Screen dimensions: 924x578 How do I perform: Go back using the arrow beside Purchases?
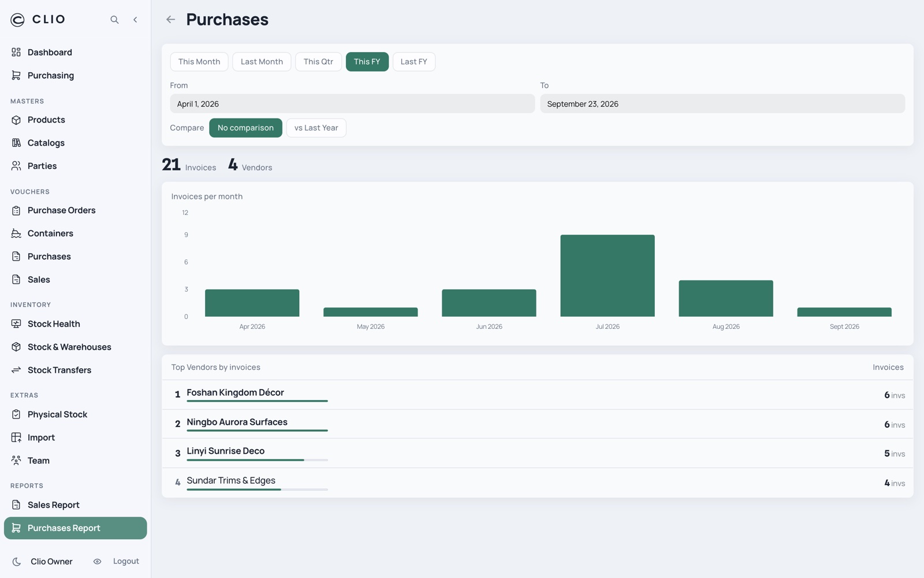pyautogui.click(x=170, y=20)
